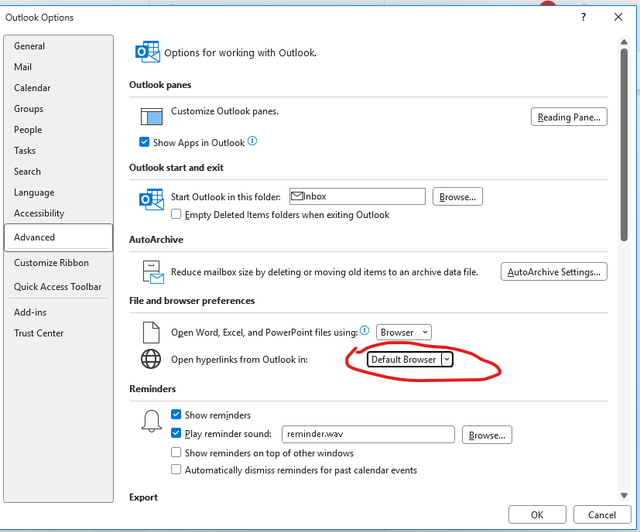Click the info icon beside Open Word, Excel, PowerPoint
The height and width of the screenshot is (532, 640).
click(x=364, y=330)
